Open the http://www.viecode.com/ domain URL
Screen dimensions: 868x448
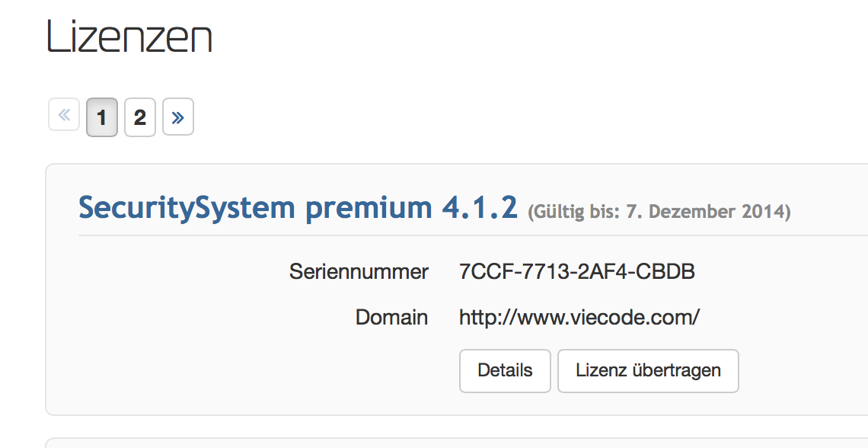pyautogui.click(x=579, y=317)
